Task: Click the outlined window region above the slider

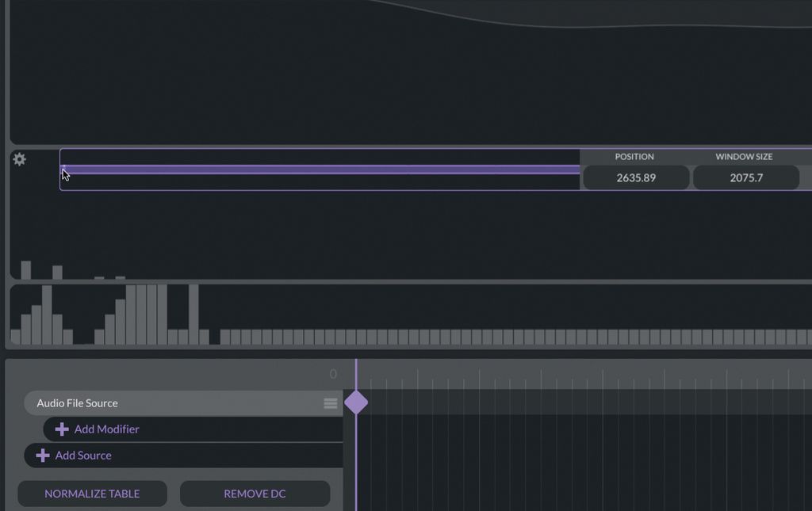Action: pyautogui.click(x=317, y=157)
